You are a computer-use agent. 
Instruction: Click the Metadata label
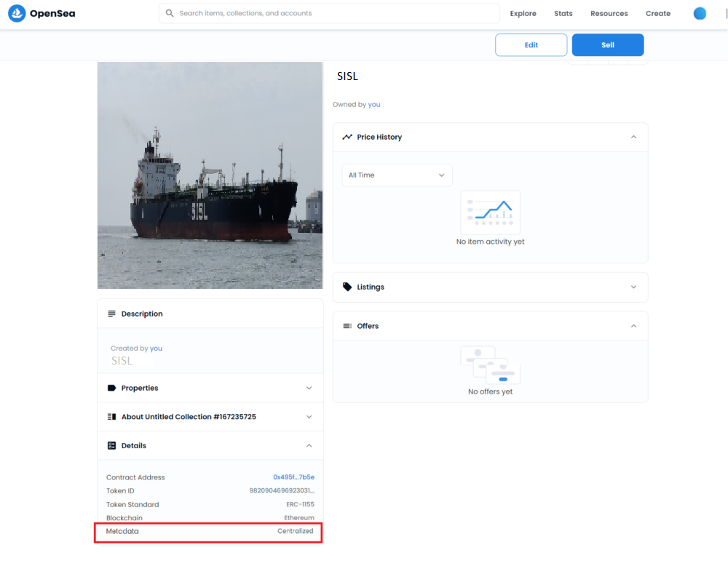tap(122, 531)
